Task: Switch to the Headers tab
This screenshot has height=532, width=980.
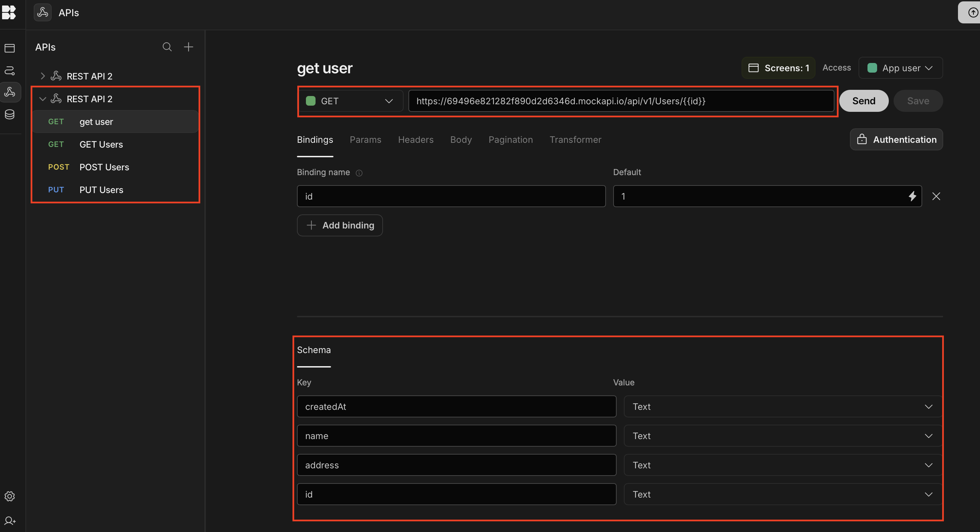Action: click(415, 140)
